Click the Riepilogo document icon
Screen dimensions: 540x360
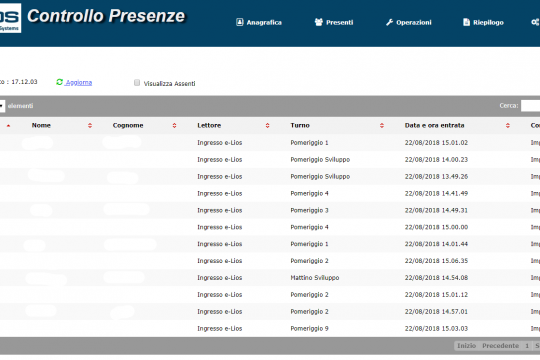coord(466,22)
